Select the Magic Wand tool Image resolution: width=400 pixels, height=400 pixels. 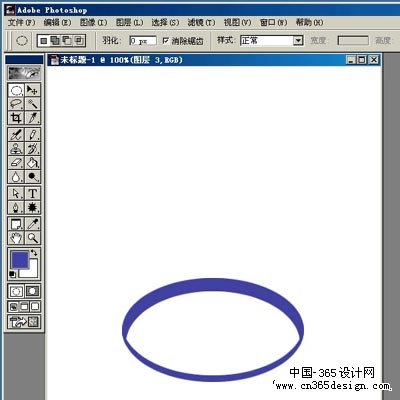(33, 104)
